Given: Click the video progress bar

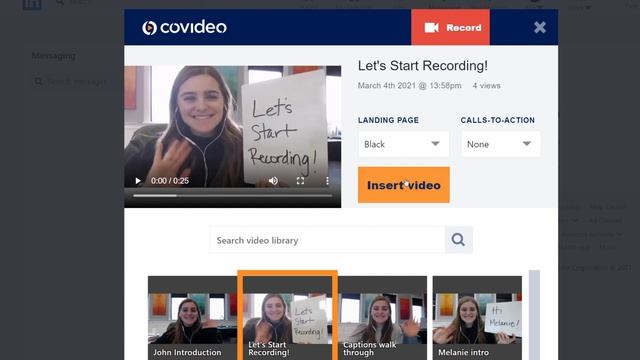Looking at the screenshot, I should 233,196.
